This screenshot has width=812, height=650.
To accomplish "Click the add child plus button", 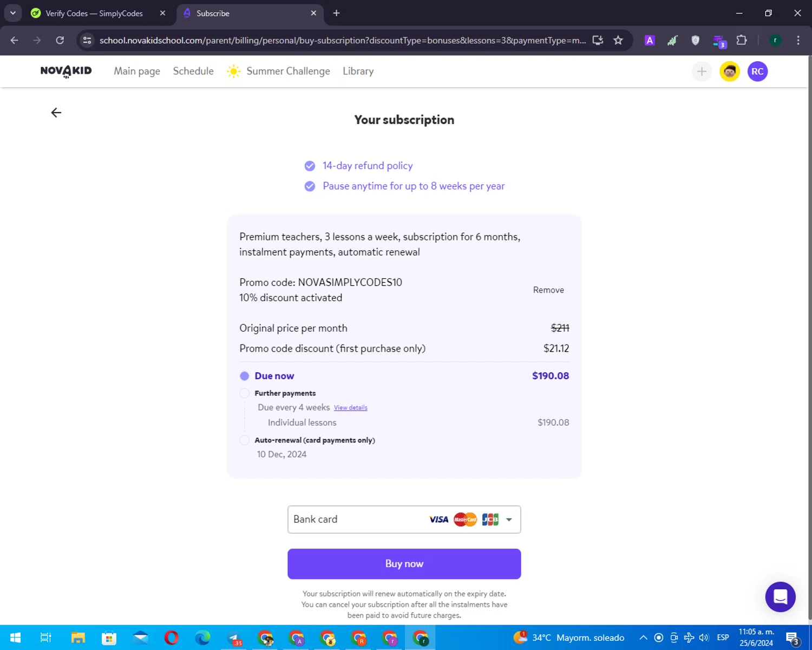I will pos(702,71).
